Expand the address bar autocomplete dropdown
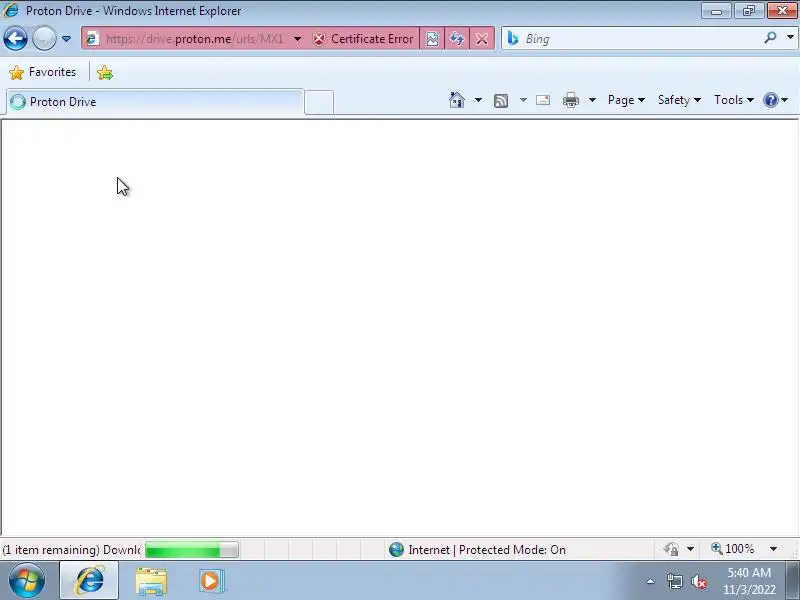Image resolution: width=800 pixels, height=600 pixels. 297,39
